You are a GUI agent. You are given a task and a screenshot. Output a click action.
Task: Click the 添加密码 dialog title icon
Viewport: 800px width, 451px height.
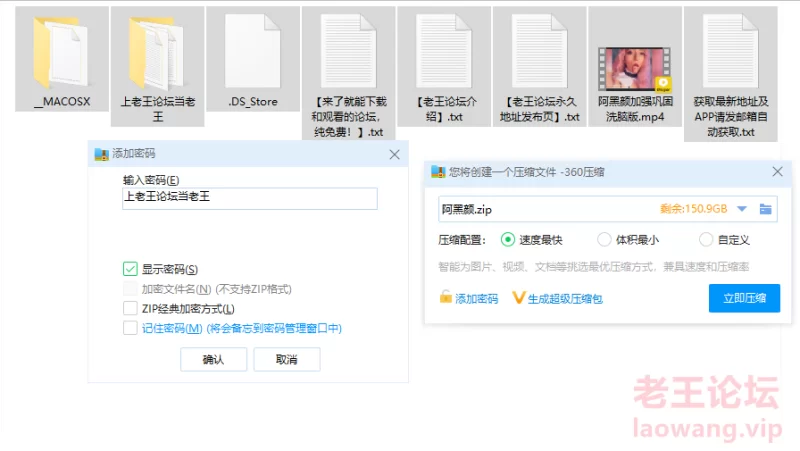[102, 154]
